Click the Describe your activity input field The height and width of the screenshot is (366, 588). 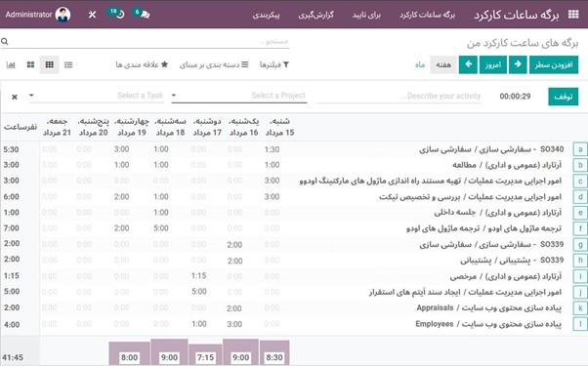[x=399, y=96]
